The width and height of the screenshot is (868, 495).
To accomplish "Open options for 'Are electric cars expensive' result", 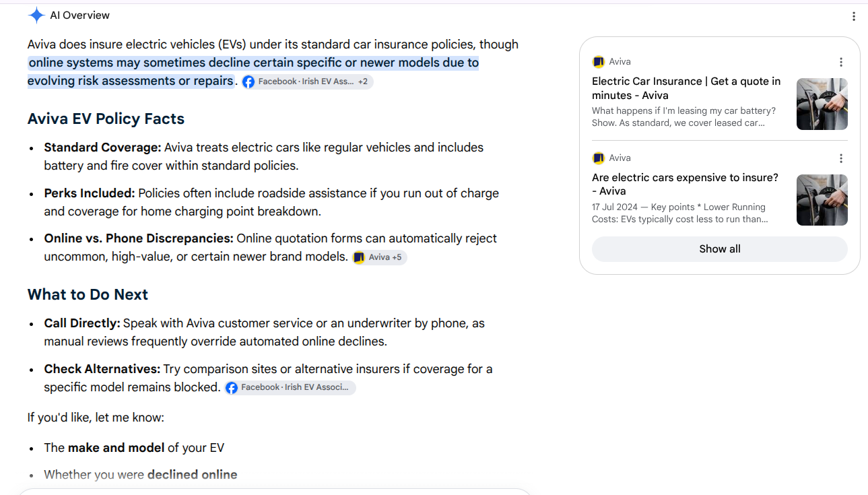I will click(x=841, y=158).
